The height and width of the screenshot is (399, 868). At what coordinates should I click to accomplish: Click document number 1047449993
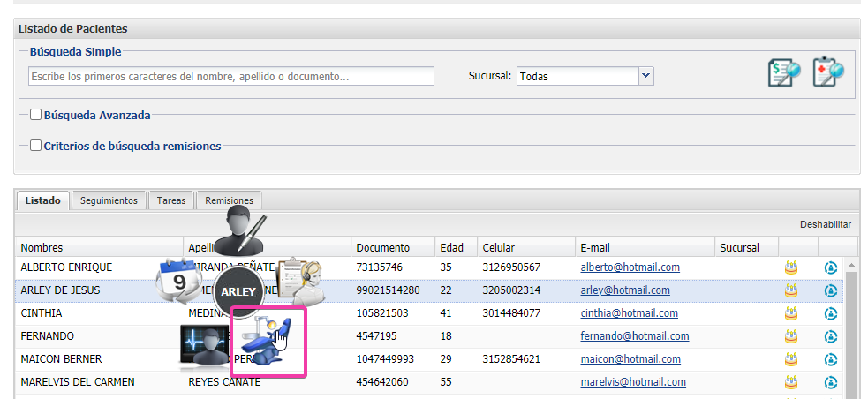tap(385, 359)
